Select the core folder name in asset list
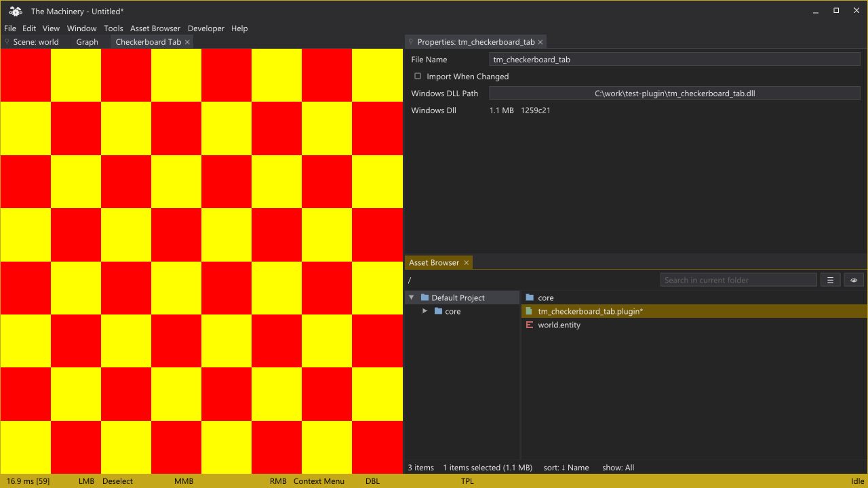868x488 pixels. click(x=546, y=298)
